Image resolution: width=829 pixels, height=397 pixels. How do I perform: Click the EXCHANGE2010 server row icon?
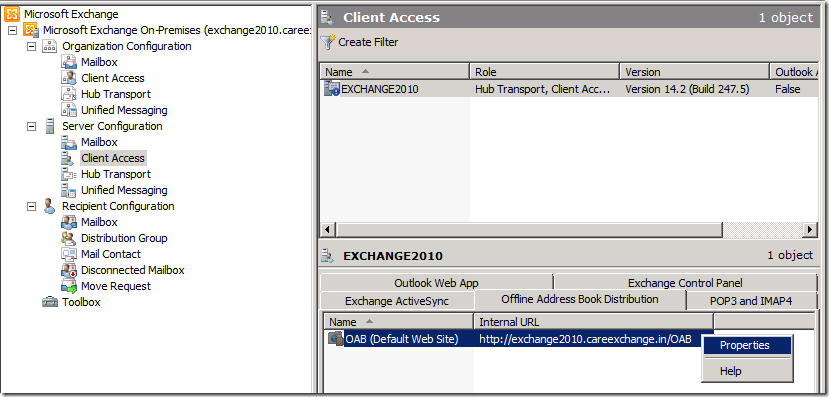click(332, 89)
